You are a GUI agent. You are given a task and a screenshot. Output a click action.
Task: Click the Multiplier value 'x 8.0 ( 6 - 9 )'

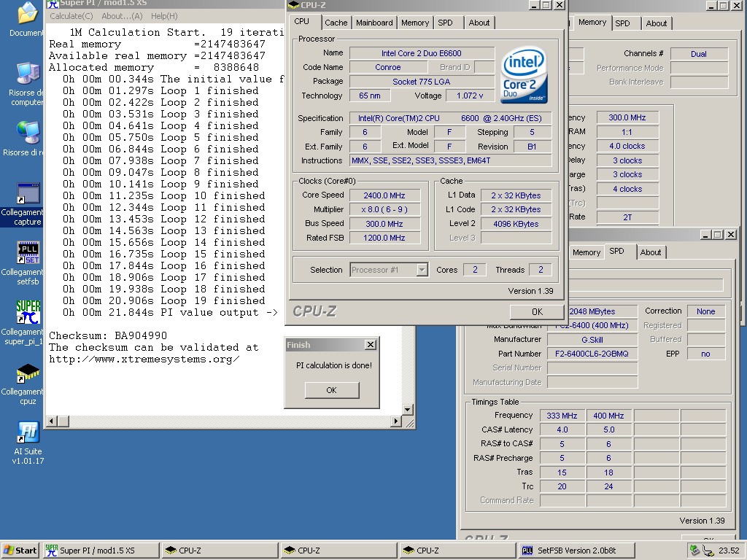tap(384, 209)
